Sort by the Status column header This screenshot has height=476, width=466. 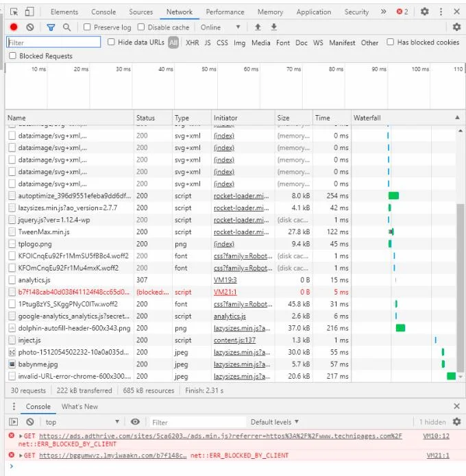pos(153,118)
